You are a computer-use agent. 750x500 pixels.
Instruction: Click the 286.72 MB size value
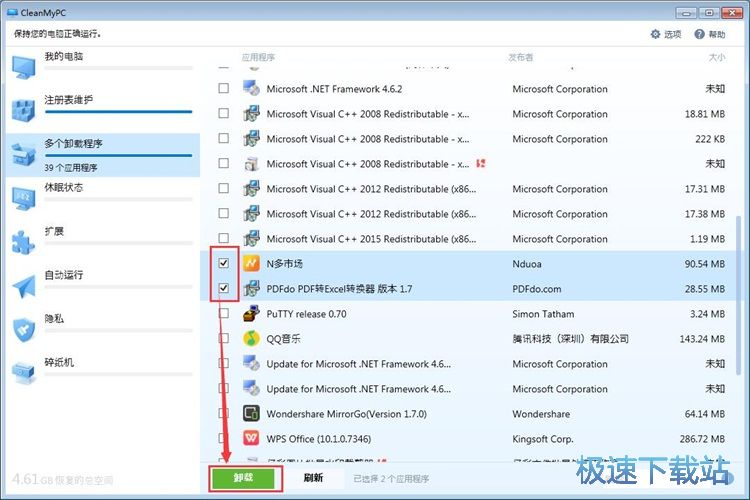(702, 439)
